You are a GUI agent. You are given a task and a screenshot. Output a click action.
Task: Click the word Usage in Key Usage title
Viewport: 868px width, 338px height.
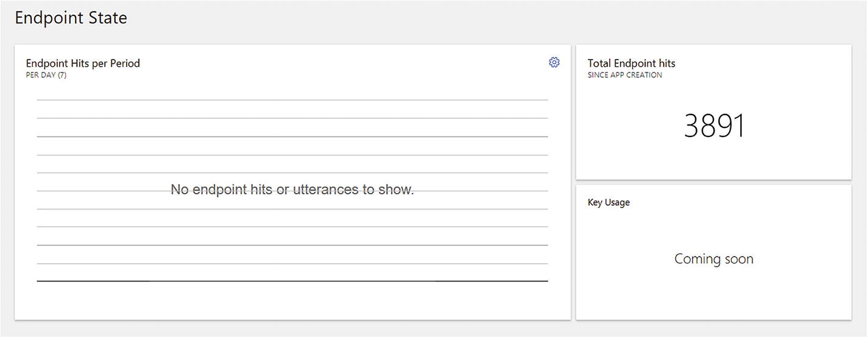coord(617,202)
